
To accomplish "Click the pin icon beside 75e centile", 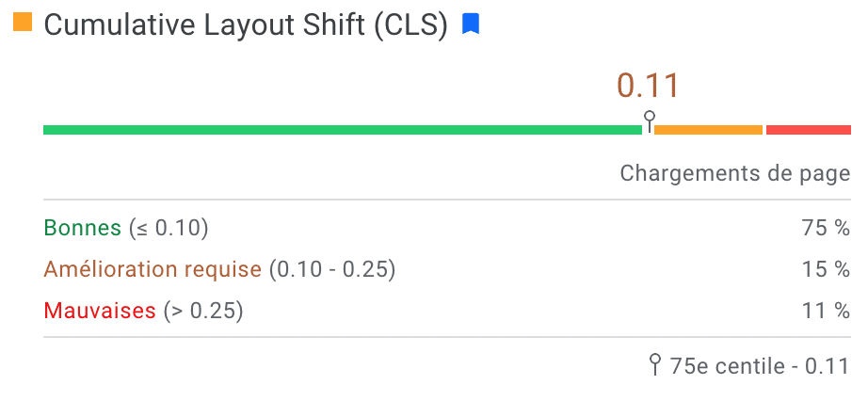I will pyautogui.click(x=655, y=365).
